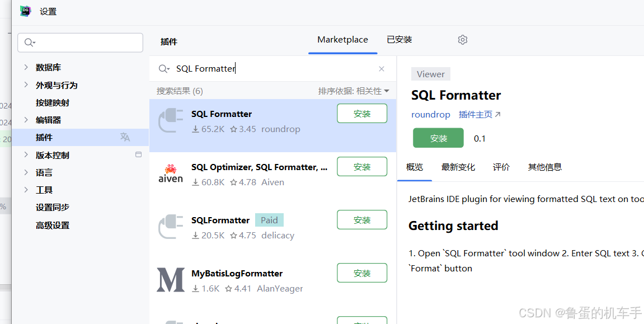Open the plugin settings gear icon

point(463,40)
